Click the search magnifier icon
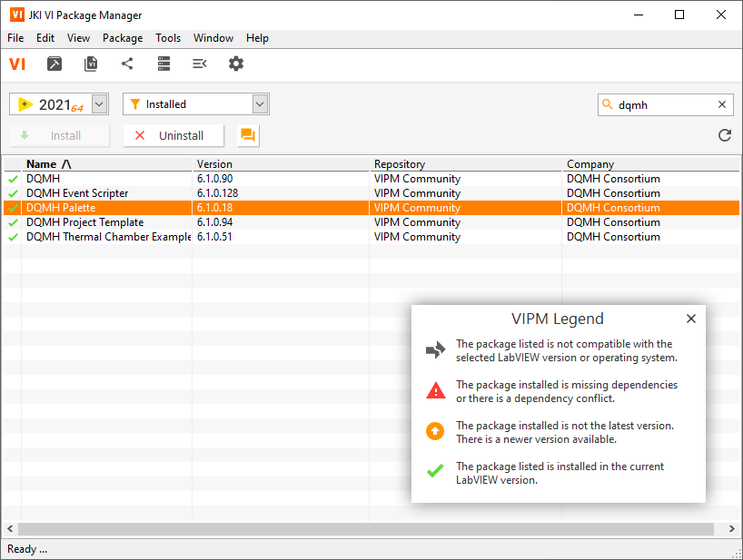This screenshot has height=560, width=743. 607,104
